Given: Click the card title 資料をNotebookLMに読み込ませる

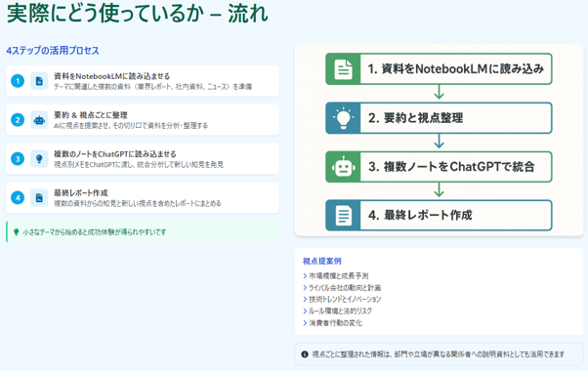Looking at the screenshot, I should click(x=111, y=76).
